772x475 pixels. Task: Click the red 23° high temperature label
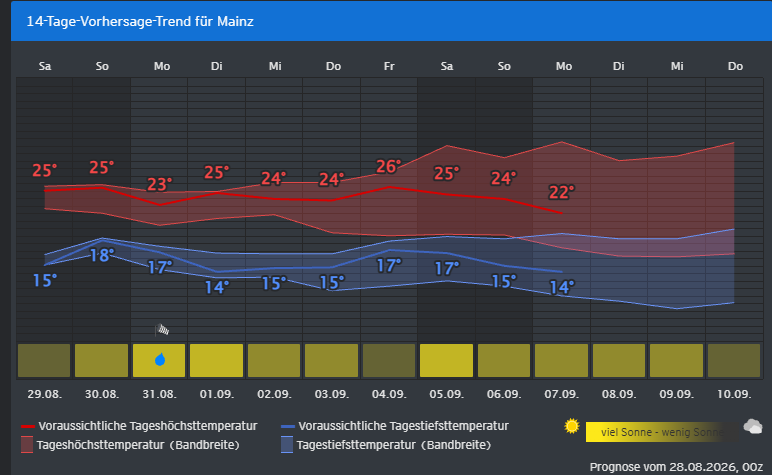(x=160, y=185)
